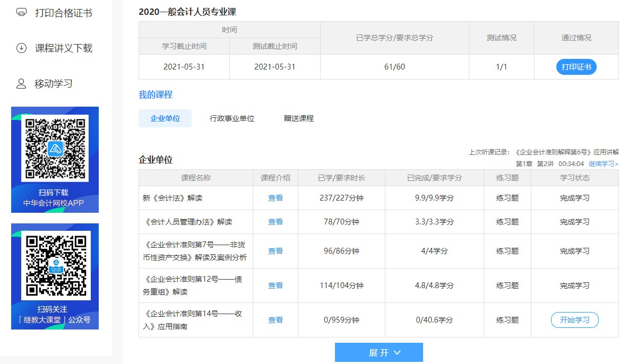Click 查看 for the 债务重组 course
The width and height of the screenshot is (628, 364).
click(x=275, y=285)
